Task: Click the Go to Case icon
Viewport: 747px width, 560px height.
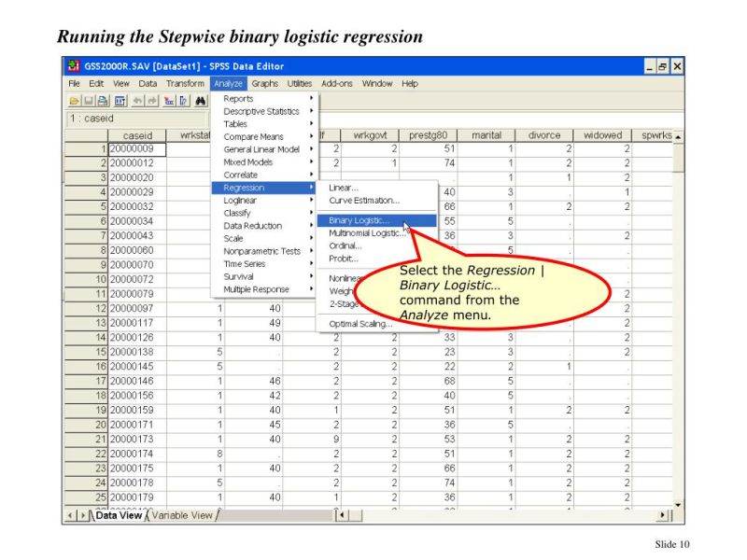Action: click(x=170, y=101)
